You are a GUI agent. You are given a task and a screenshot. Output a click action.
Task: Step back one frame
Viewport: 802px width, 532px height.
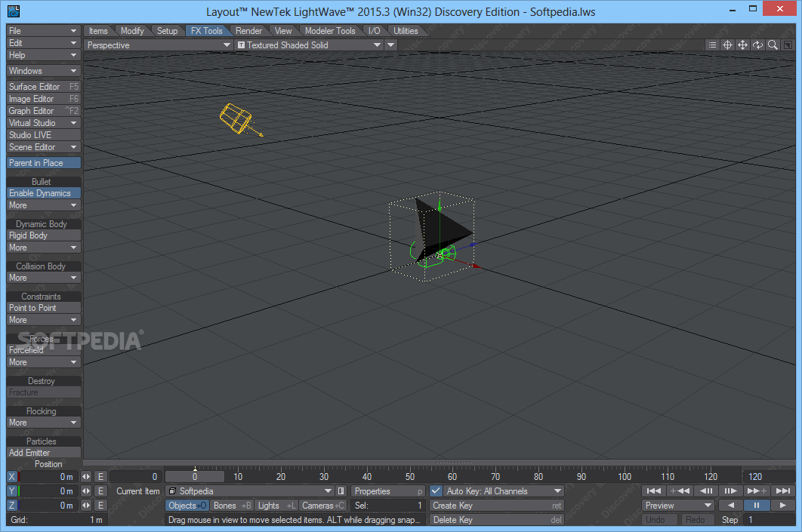click(706, 490)
